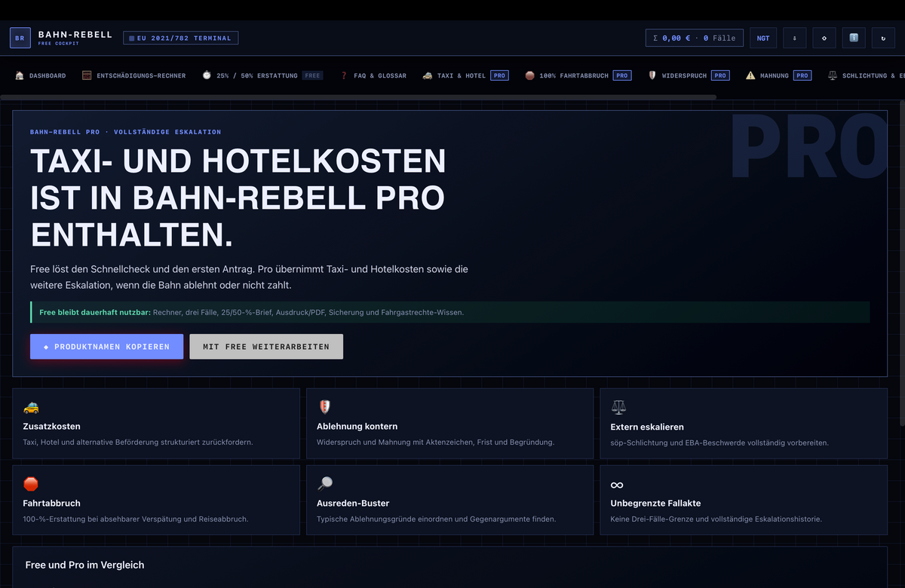
Task: Click the Zusatzkosten card title
Action: tap(51, 426)
